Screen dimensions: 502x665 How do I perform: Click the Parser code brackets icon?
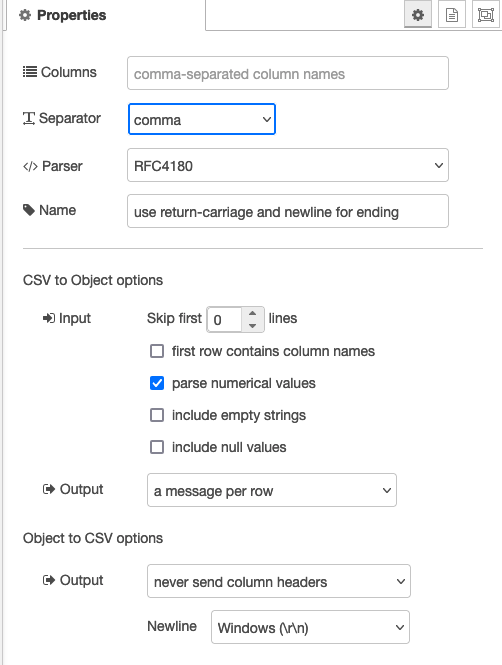click(x=30, y=166)
